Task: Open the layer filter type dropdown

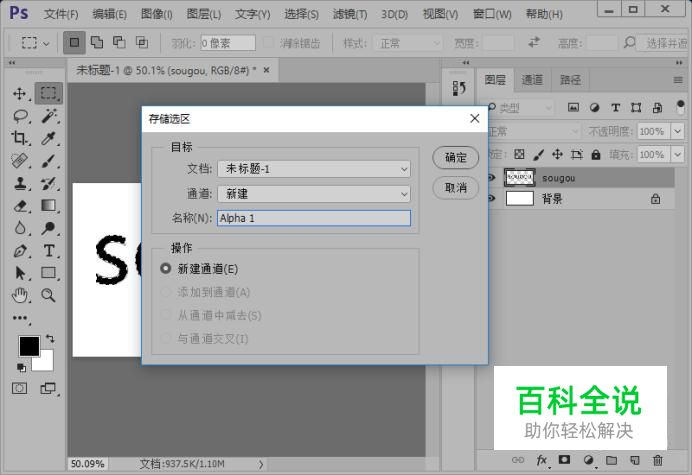Action: pyautogui.click(x=520, y=108)
